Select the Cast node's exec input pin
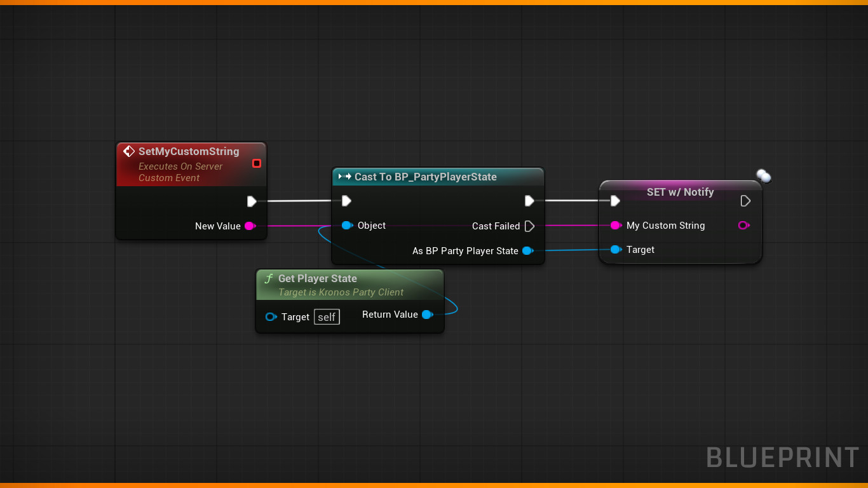The height and width of the screenshot is (488, 868). click(x=346, y=201)
